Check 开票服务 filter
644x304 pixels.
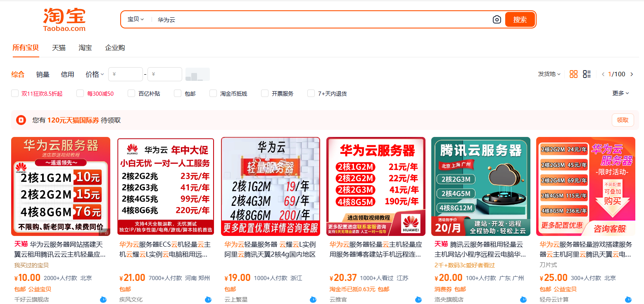point(265,94)
